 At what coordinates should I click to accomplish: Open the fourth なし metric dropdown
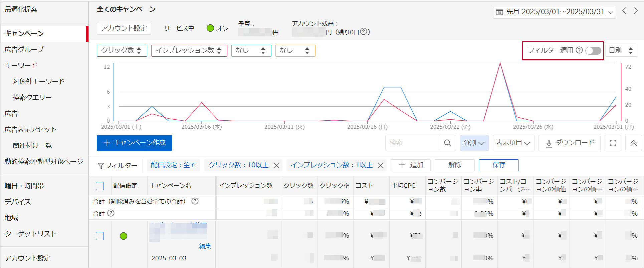tap(295, 50)
